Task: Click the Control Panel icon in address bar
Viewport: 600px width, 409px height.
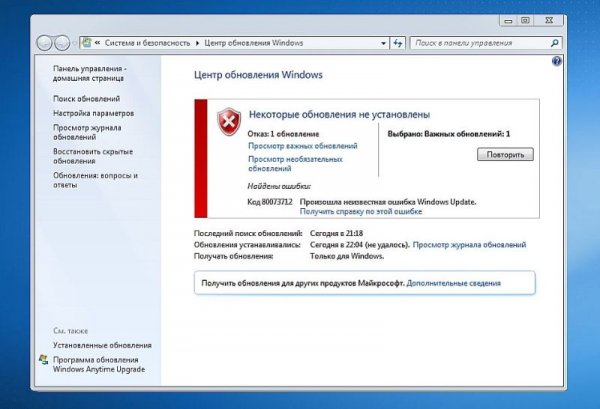Action: coord(88,43)
